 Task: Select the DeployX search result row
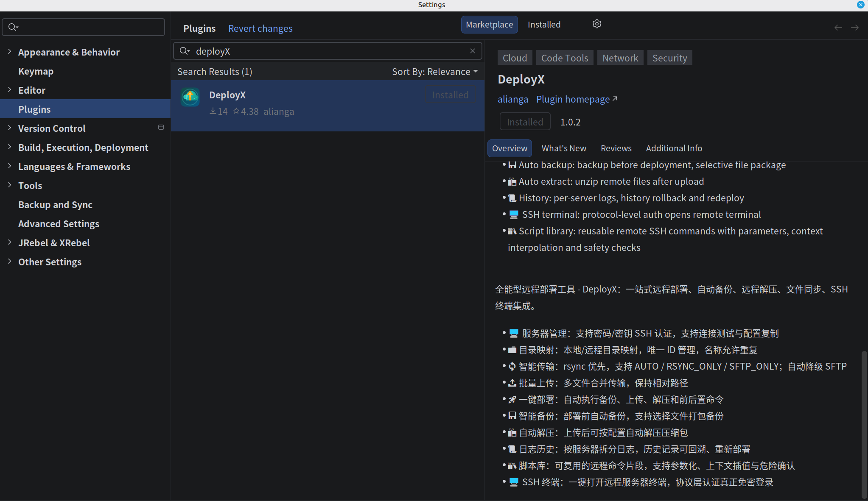(328, 106)
